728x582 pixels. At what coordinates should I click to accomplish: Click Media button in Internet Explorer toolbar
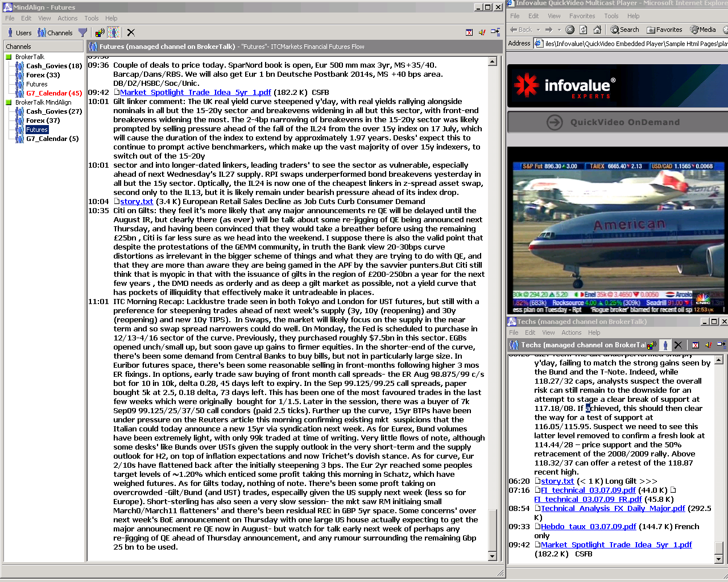[x=703, y=30]
